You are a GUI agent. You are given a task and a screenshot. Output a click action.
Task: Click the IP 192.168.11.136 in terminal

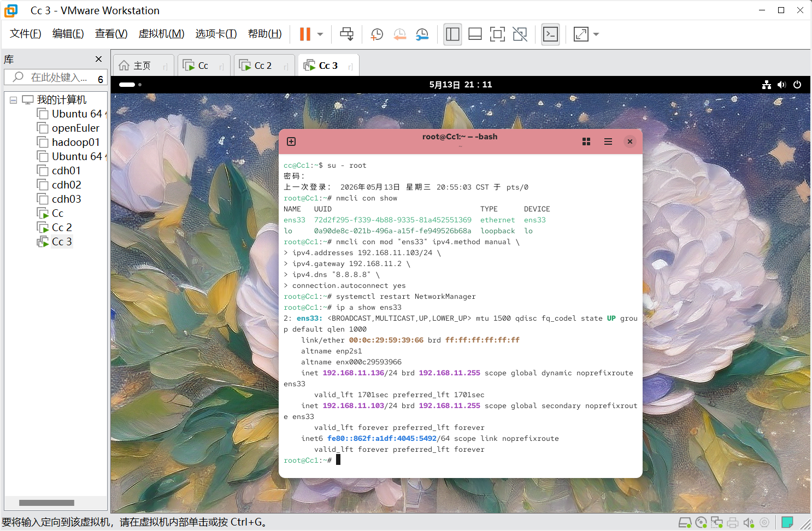coord(353,373)
